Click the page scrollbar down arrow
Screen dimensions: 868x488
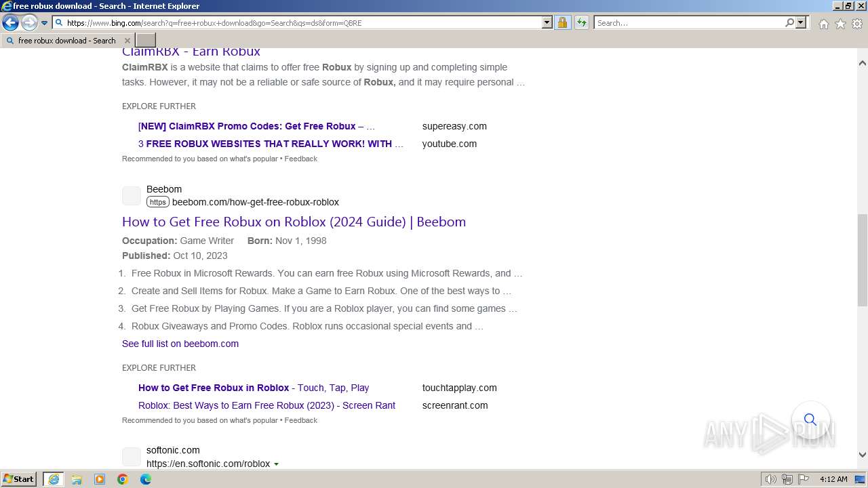pos(862,455)
